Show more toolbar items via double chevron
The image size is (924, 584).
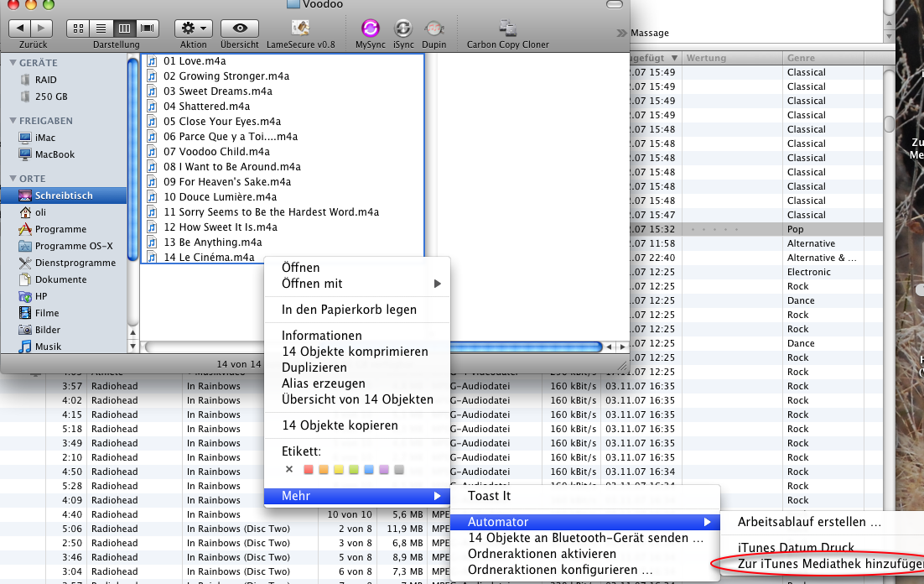click(x=621, y=33)
